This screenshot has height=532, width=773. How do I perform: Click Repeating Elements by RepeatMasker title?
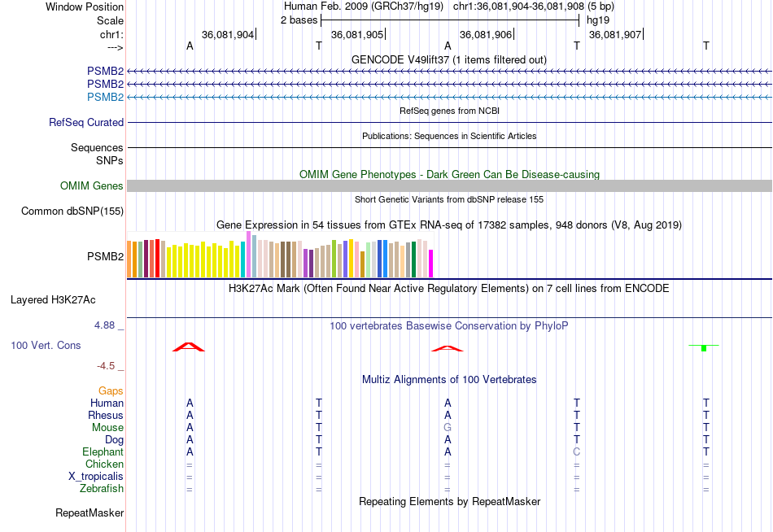[450, 501]
